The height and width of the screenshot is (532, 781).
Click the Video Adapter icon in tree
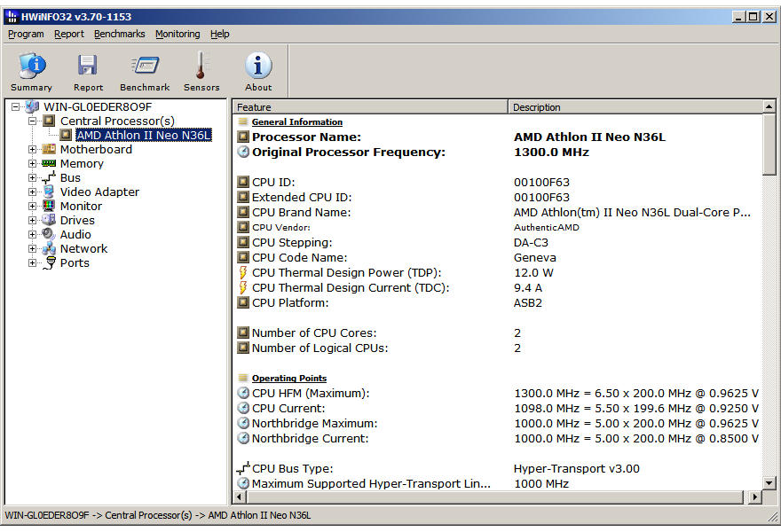pos(49,192)
